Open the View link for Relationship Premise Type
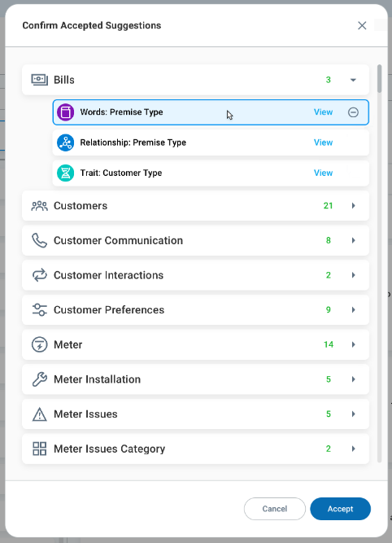Image resolution: width=392 pixels, height=543 pixels. click(323, 142)
